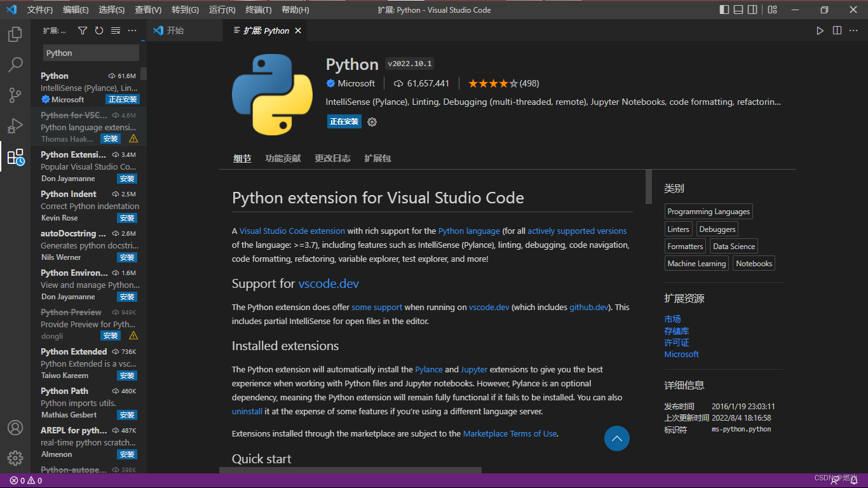868x488 pixels.
Task: Open the Accounts icon in the activity bar
Action: coord(15,428)
